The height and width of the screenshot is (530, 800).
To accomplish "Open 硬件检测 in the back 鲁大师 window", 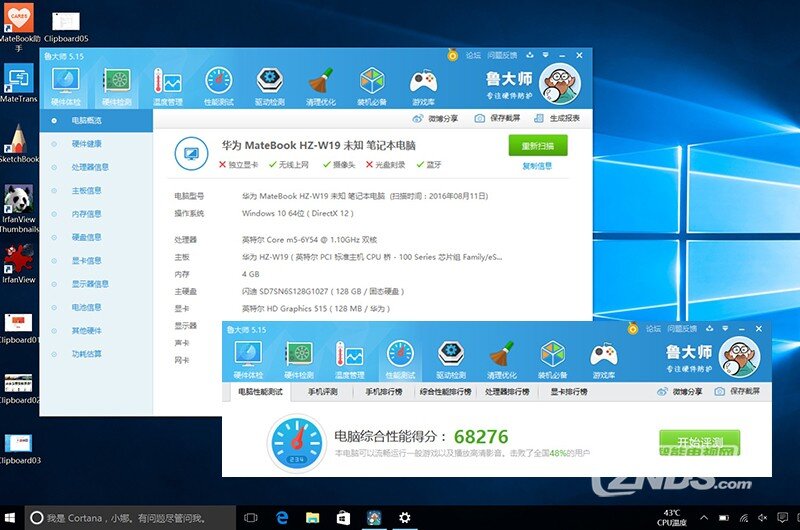I will tap(117, 87).
